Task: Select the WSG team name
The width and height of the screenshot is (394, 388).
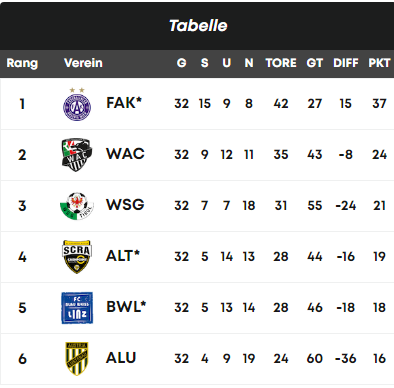Action: click(125, 205)
